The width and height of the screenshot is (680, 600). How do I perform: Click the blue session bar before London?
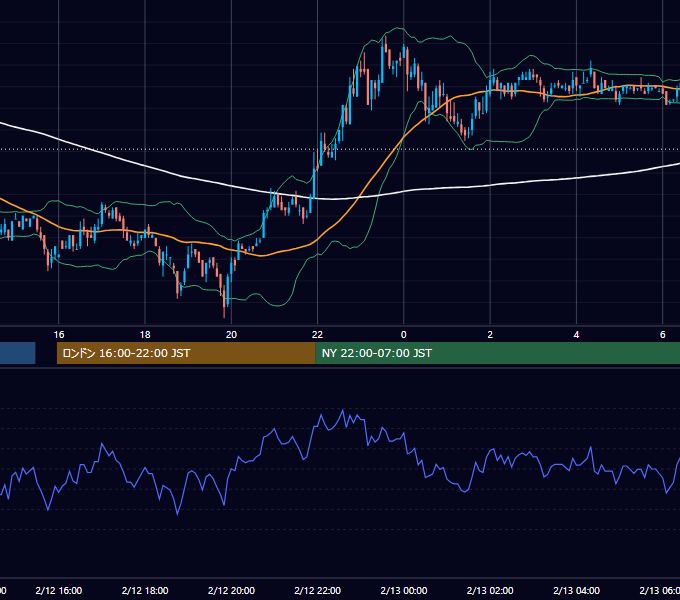click(17, 353)
